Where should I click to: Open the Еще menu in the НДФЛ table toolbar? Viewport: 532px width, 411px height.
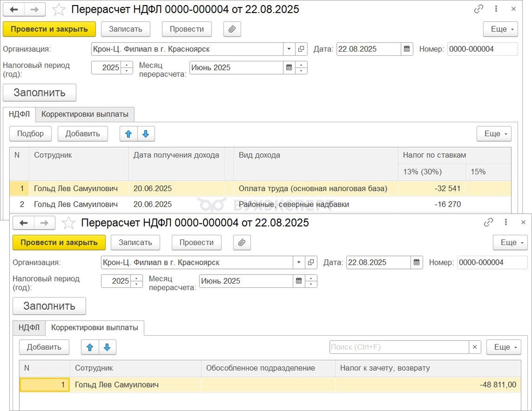point(494,134)
